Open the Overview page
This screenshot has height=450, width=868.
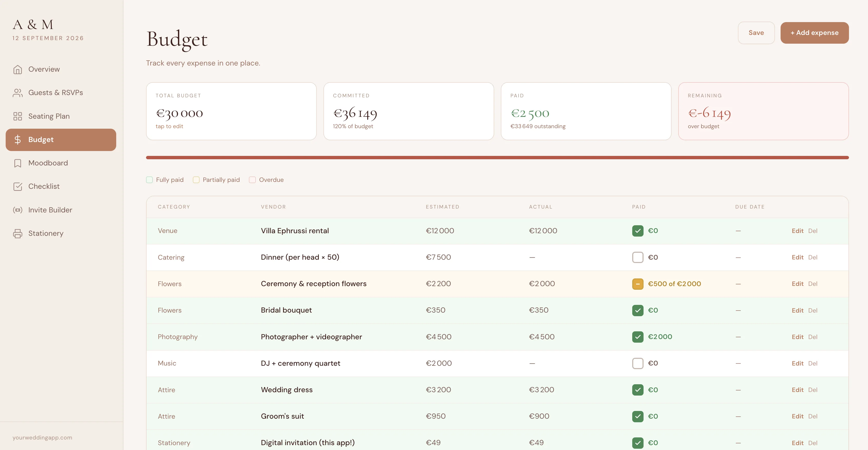(x=61, y=69)
